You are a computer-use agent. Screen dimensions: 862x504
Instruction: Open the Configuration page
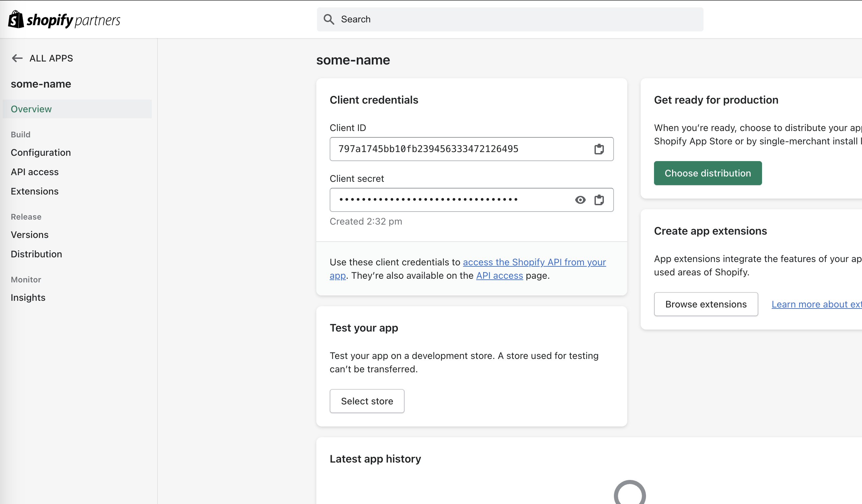click(41, 152)
